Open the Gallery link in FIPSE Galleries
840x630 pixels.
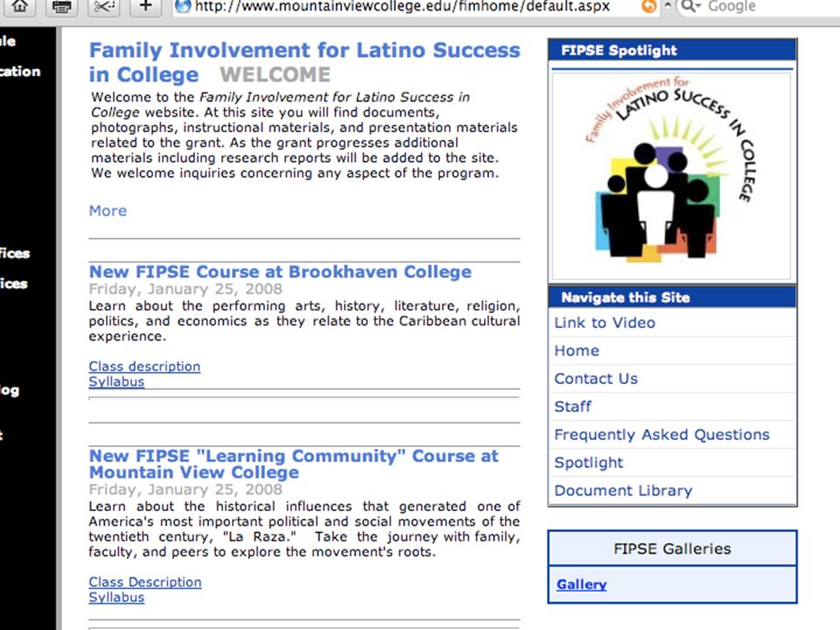[x=582, y=584]
